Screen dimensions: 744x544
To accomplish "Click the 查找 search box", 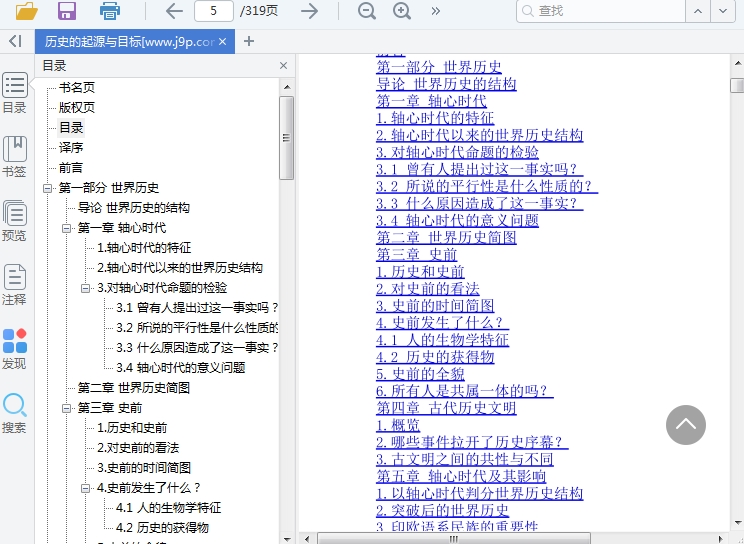I will [601, 11].
